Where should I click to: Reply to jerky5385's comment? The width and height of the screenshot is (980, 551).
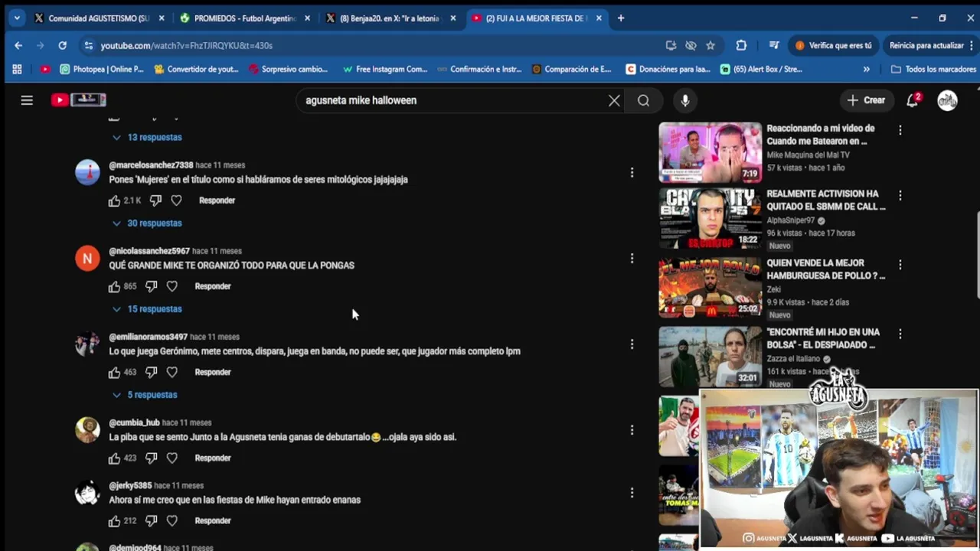pos(213,520)
